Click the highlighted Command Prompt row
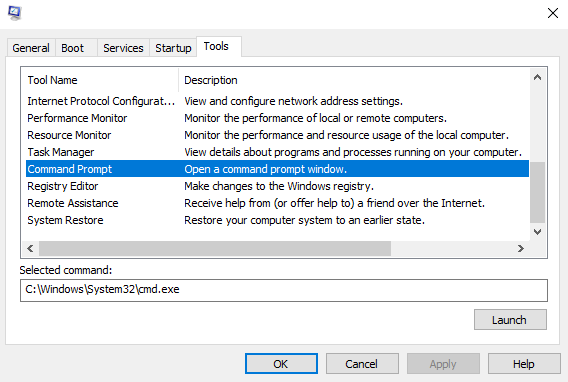568x382 pixels. 277,169
